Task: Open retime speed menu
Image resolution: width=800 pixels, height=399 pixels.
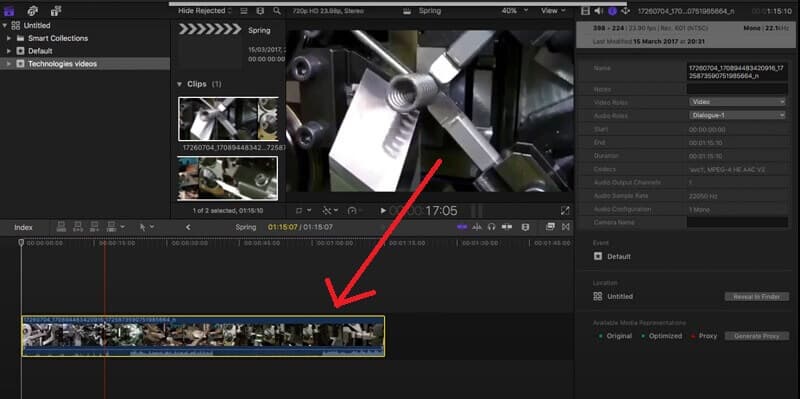Action: click(x=354, y=211)
